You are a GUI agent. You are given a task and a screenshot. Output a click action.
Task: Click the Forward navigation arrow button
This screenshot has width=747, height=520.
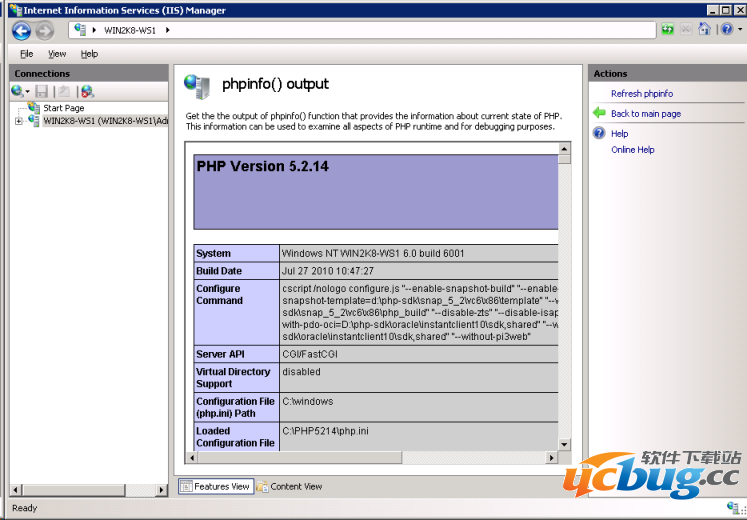coord(45,31)
